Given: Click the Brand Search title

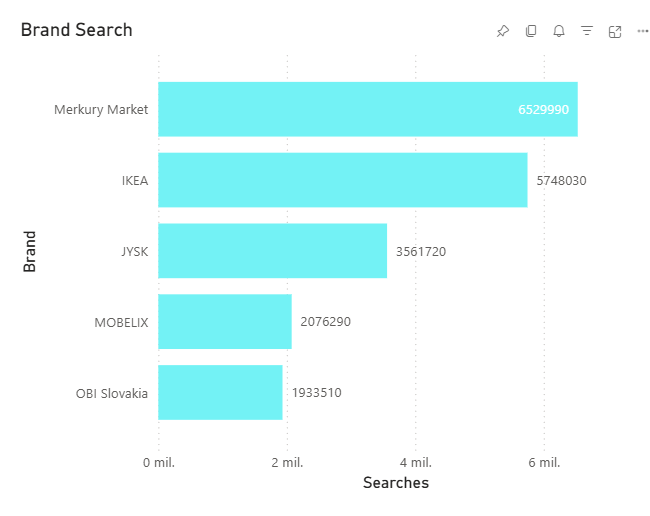Looking at the screenshot, I should [77, 30].
